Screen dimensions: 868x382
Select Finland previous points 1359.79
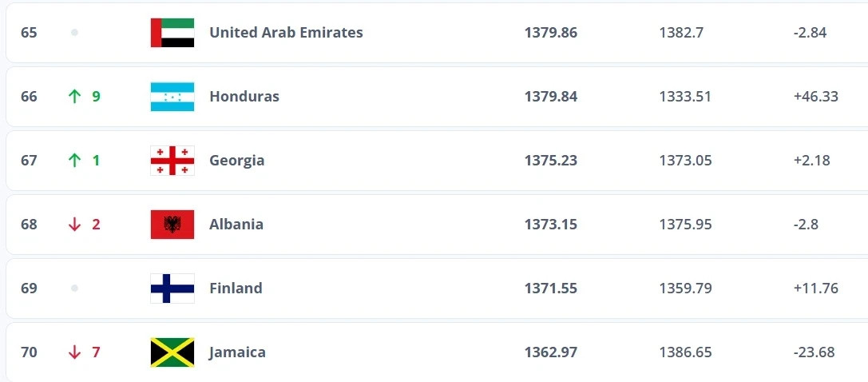tap(685, 288)
